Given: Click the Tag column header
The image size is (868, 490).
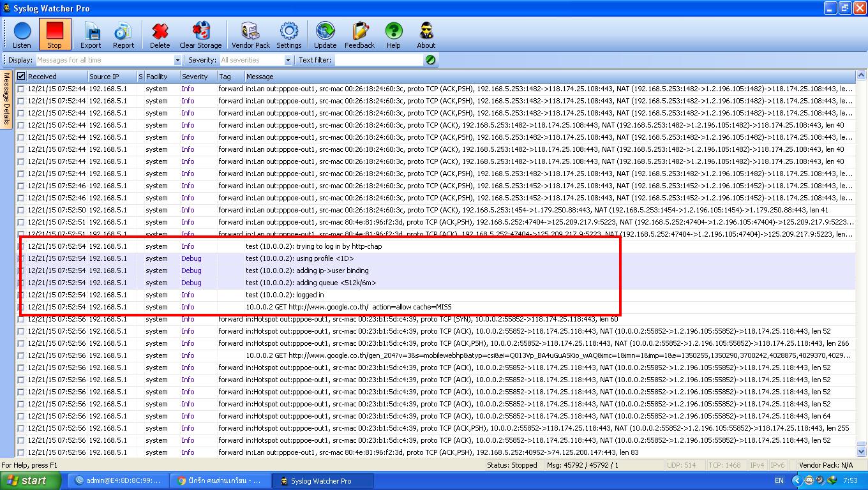Looking at the screenshot, I should [x=230, y=77].
